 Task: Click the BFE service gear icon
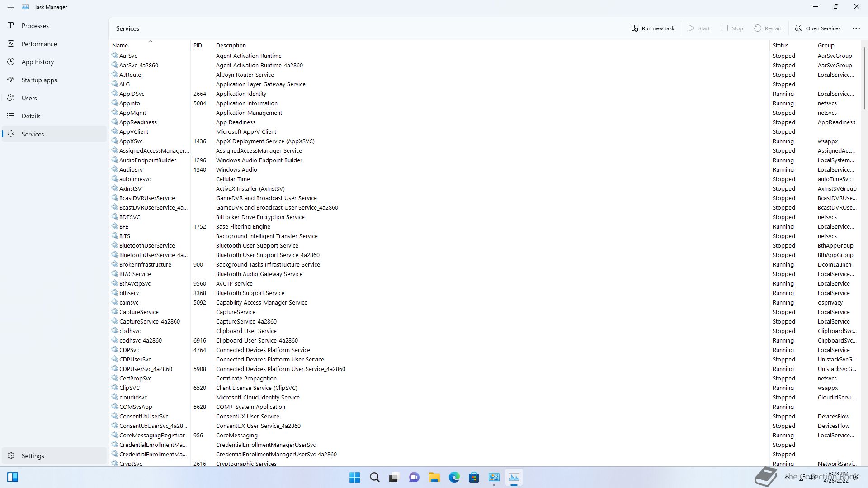pyautogui.click(x=115, y=226)
